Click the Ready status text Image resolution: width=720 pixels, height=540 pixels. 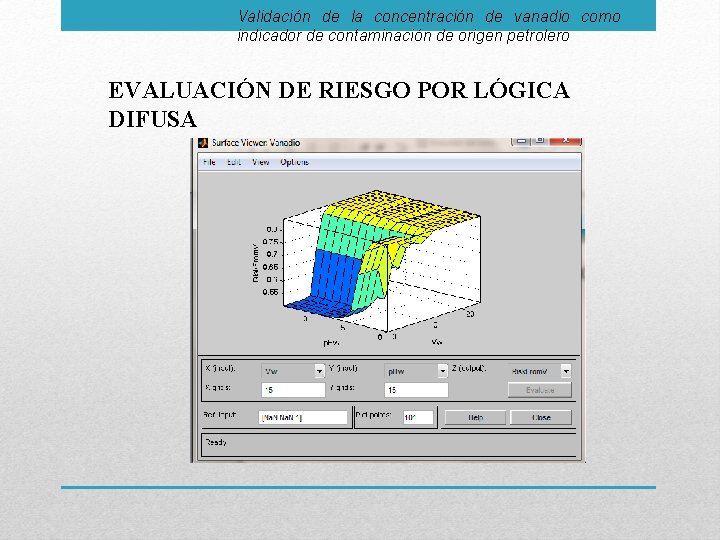pyautogui.click(x=216, y=443)
